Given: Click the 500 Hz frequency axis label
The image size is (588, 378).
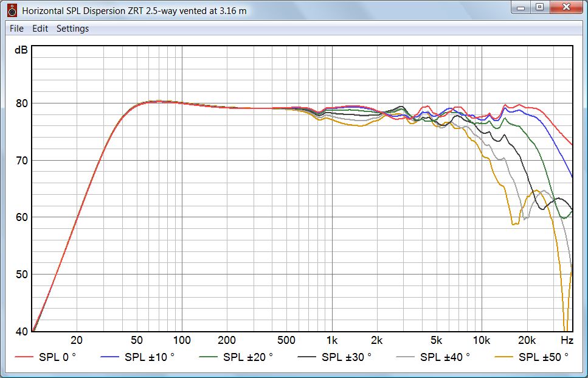Looking at the screenshot, I should pos(286,340).
